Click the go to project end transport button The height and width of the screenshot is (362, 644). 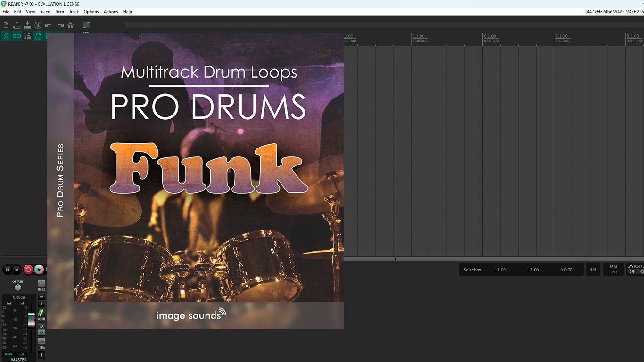pos(17,270)
